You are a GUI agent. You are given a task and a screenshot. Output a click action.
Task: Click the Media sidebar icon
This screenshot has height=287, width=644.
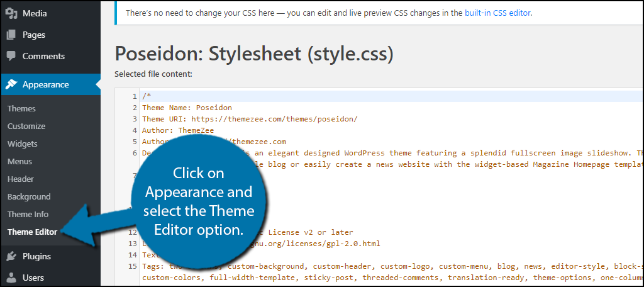tap(12, 14)
